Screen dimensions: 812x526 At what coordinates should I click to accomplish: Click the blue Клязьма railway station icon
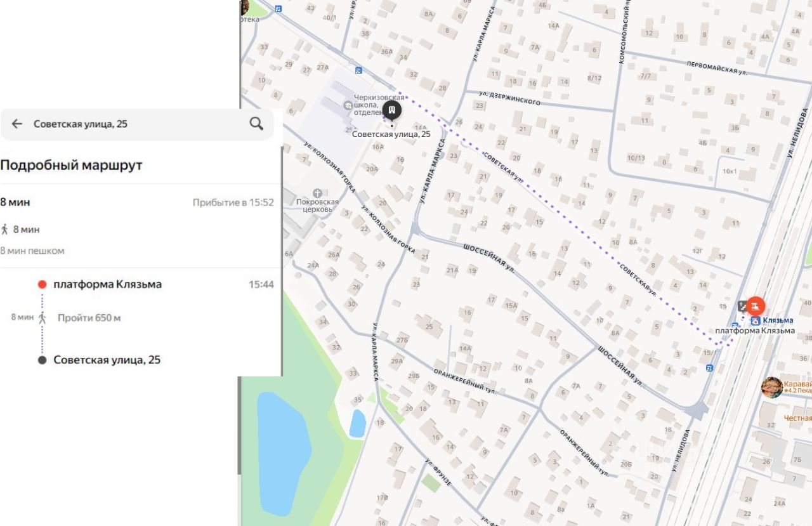click(x=756, y=321)
